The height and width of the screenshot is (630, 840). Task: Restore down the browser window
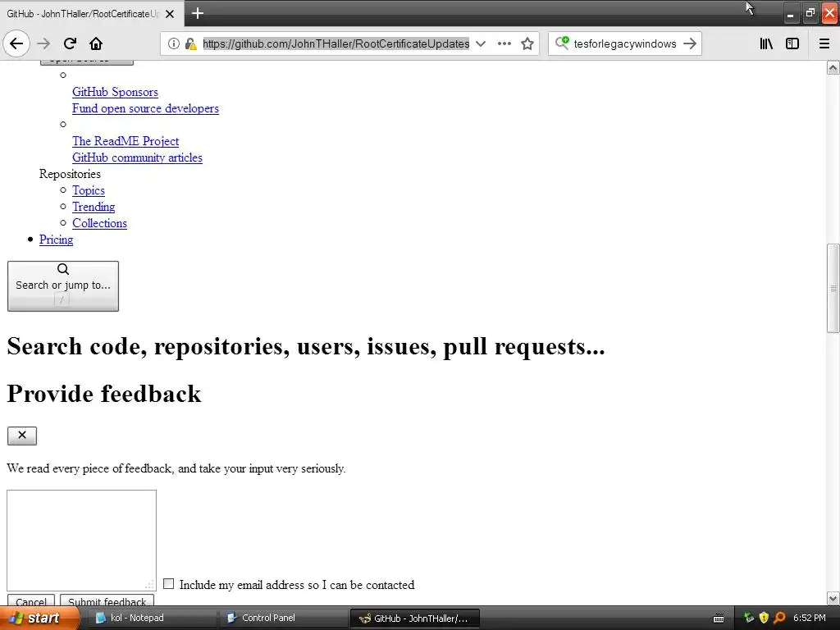(810, 13)
